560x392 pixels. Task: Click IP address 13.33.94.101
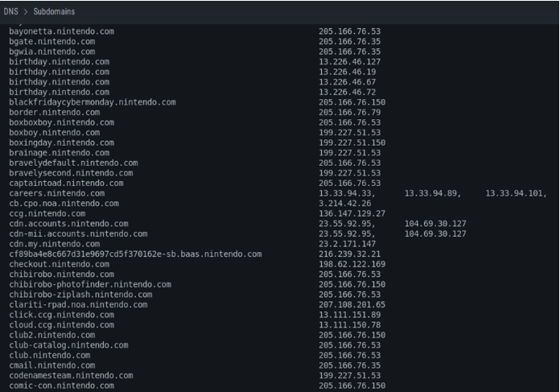pos(516,193)
